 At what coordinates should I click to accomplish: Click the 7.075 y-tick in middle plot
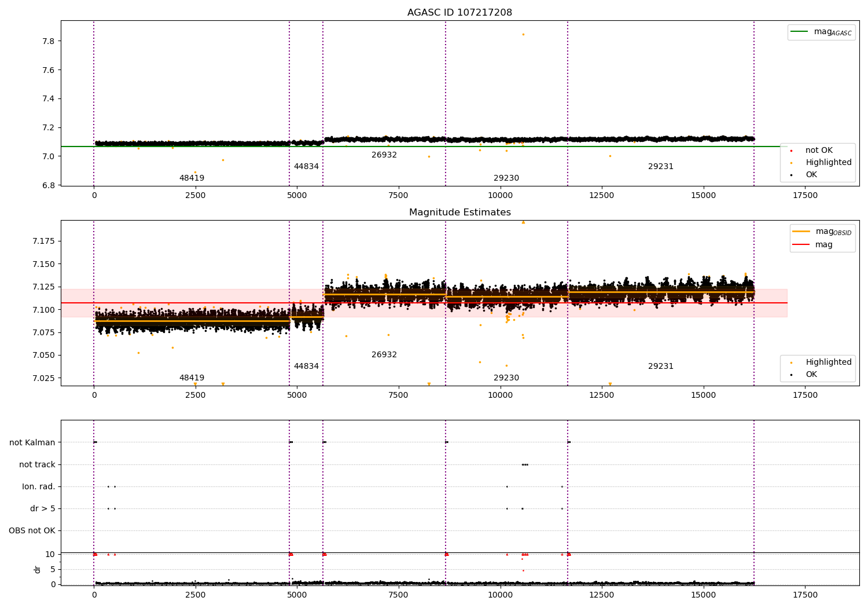click(x=44, y=333)
